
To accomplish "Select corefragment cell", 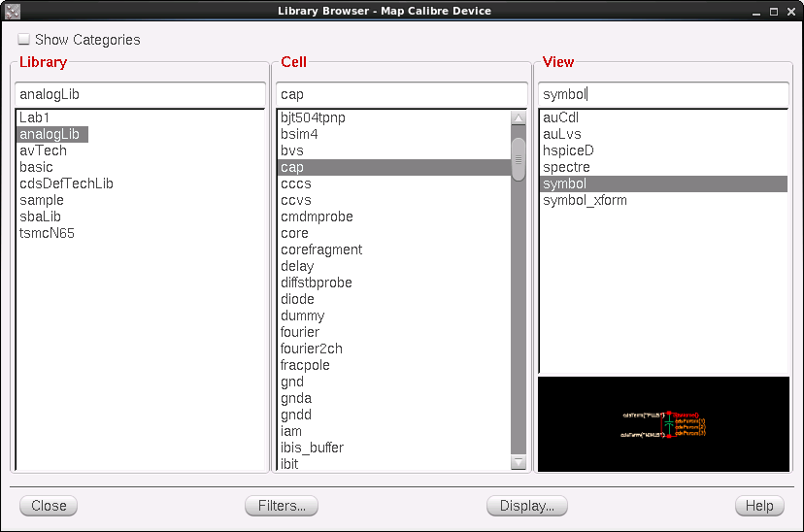I will (x=321, y=249).
